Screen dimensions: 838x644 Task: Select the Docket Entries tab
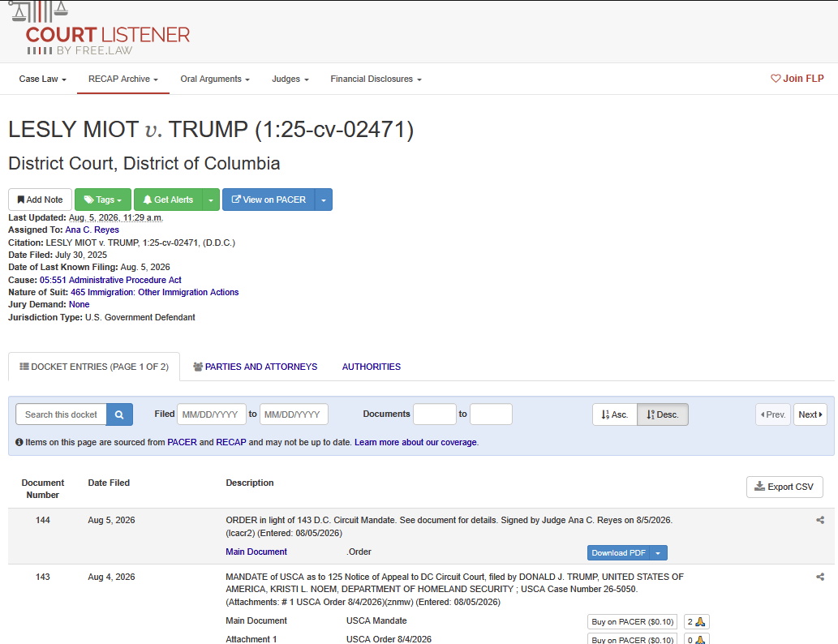[x=94, y=367]
